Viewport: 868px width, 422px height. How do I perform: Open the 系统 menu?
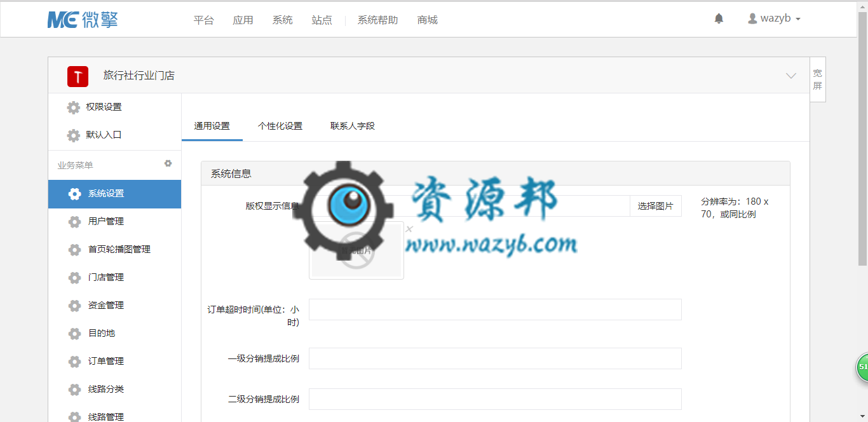[282, 20]
